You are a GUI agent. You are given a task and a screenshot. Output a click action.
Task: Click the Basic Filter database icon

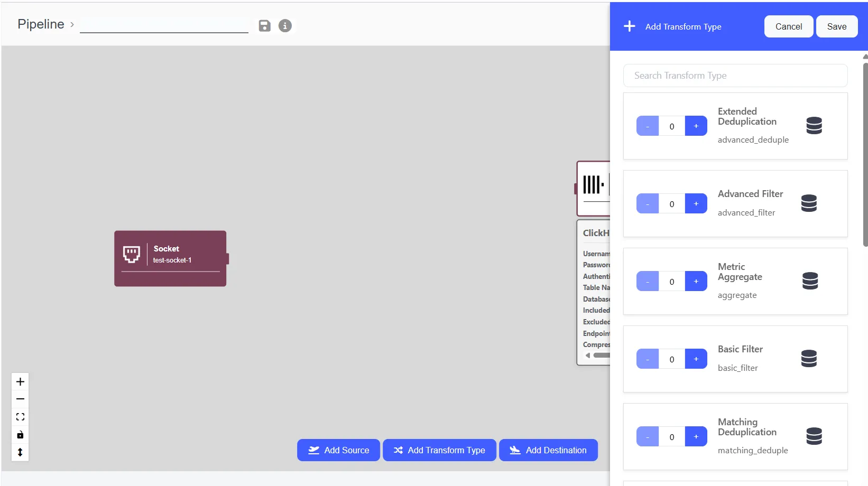pos(809,359)
